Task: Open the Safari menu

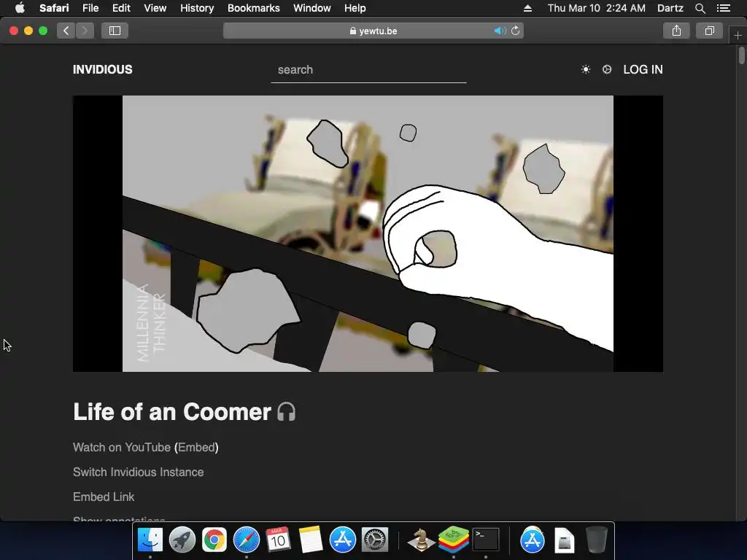Action: point(54,8)
